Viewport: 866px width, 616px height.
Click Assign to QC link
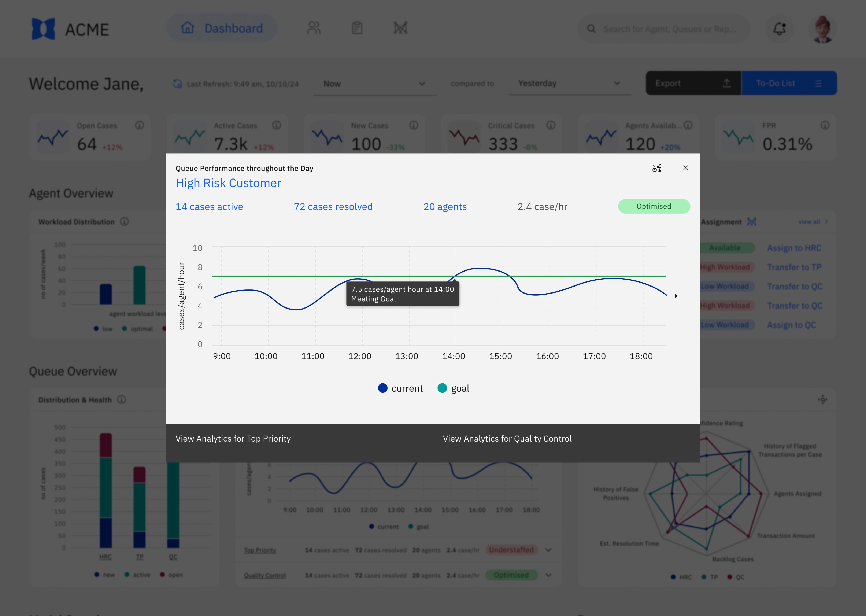pos(792,325)
